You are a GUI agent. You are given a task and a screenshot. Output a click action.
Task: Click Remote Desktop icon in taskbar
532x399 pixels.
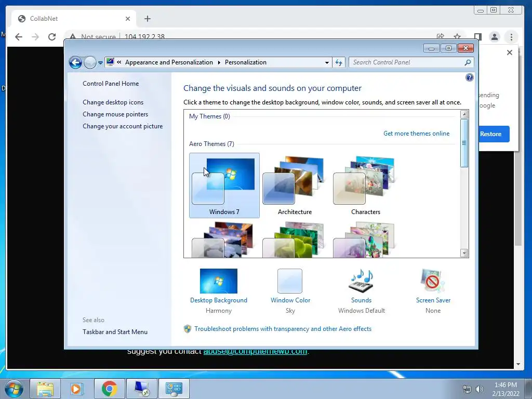[x=141, y=389]
